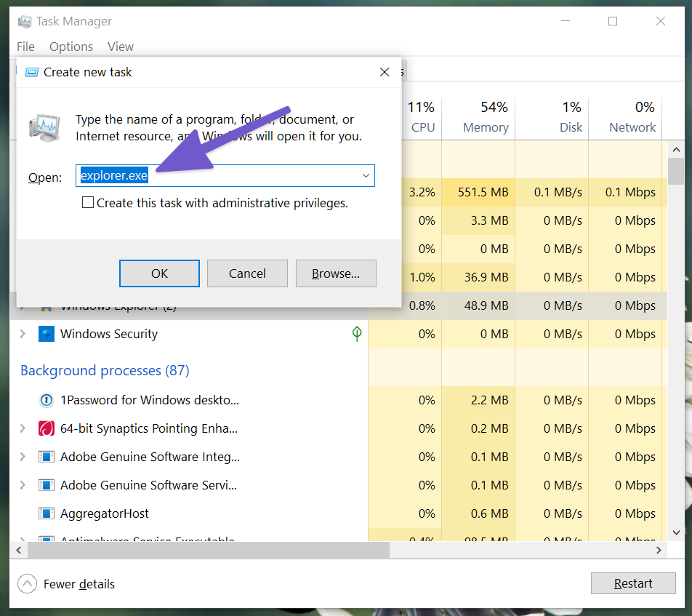Click the vertical scrollbar thumb
692x616 pixels.
[x=676, y=172]
